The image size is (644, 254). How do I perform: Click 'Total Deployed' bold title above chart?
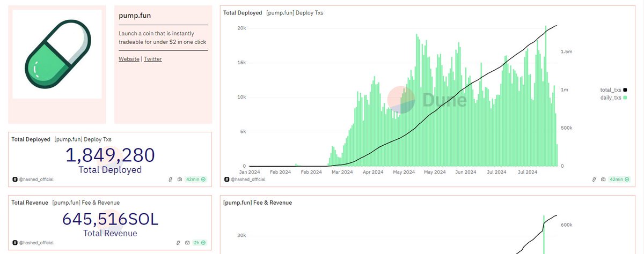pos(243,13)
